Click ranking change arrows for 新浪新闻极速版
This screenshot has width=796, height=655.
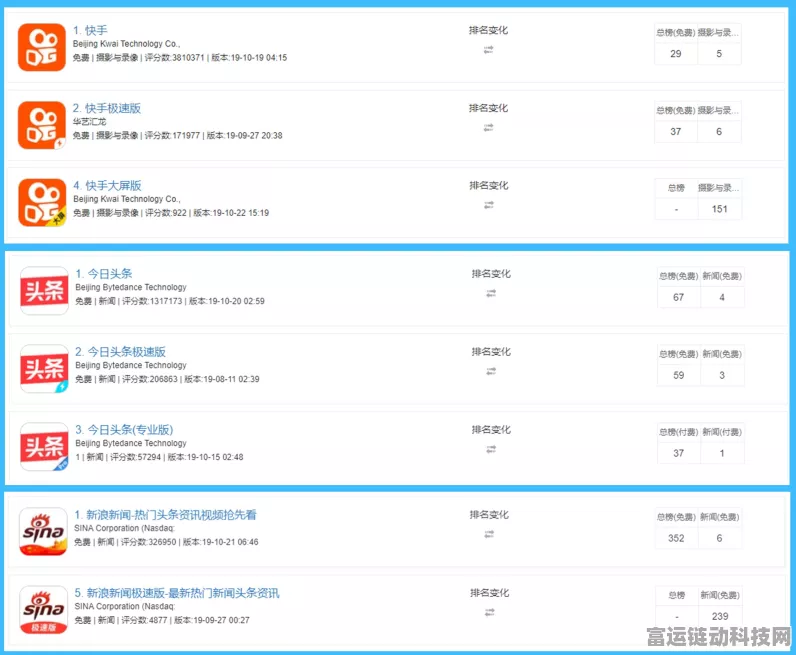(489, 613)
